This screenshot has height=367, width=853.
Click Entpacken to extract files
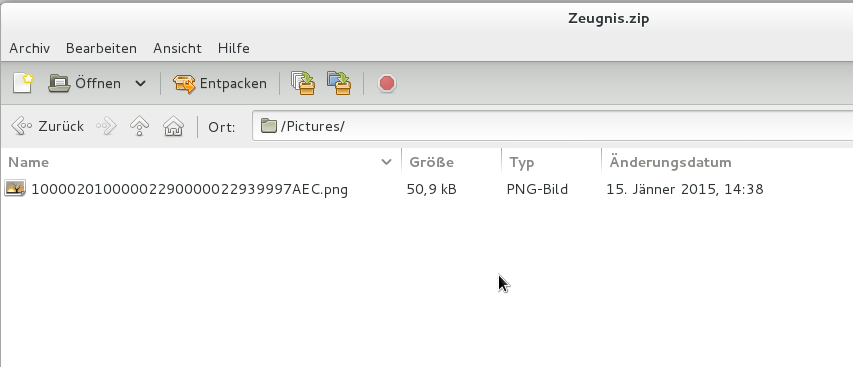220,83
